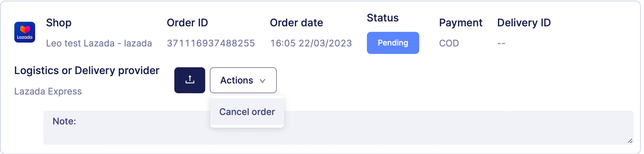Open the Actions dropdown

pos(243,80)
